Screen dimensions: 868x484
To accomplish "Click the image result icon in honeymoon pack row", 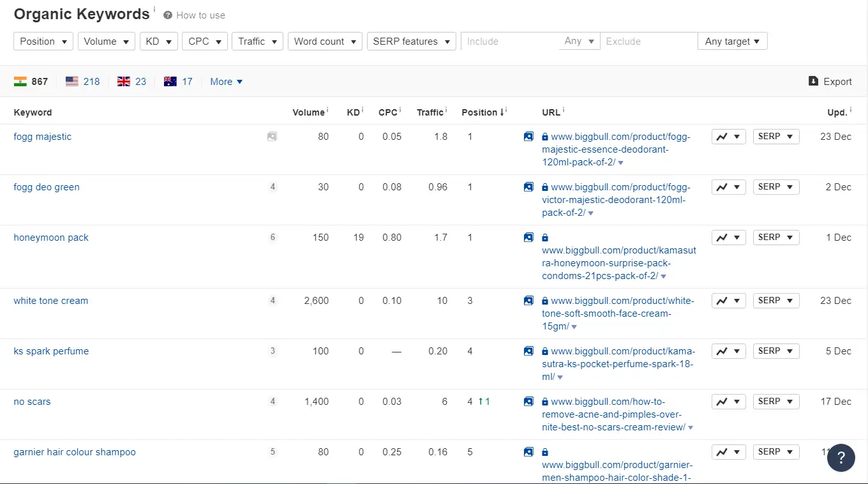I will pos(528,238).
